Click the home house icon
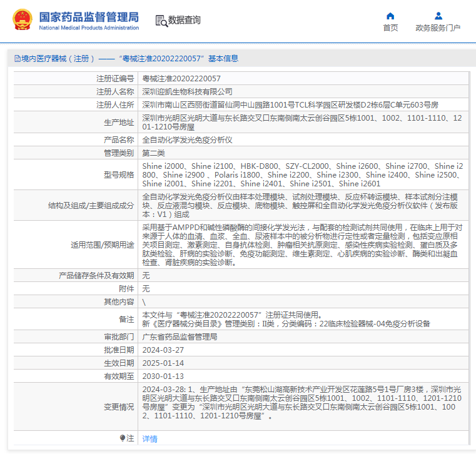This screenshot has height=454, width=476. (390, 16)
